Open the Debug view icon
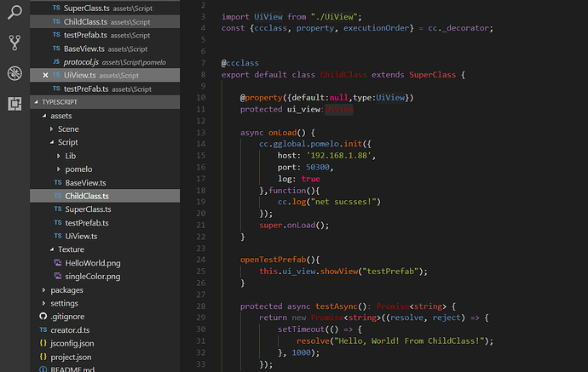588x372 pixels. coord(14,73)
